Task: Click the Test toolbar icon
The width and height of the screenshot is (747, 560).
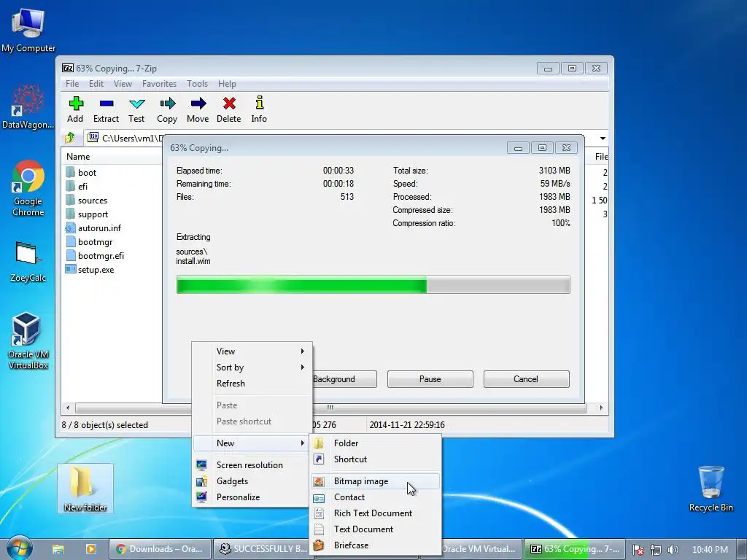Action: pyautogui.click(x=136, y=109)
